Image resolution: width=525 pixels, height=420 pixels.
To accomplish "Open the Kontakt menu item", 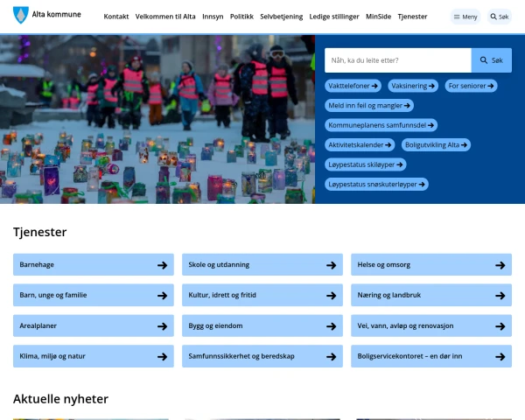I will (115, 17).
